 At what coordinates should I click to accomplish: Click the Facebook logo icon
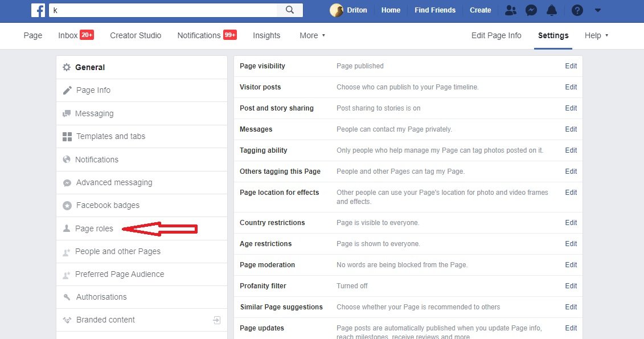point(38,10)
